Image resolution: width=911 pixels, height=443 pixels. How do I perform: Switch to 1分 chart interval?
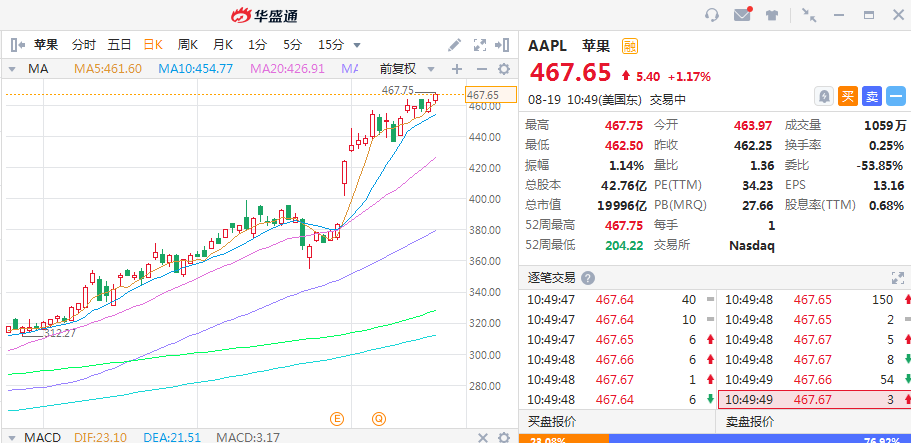tap(257, 45)
